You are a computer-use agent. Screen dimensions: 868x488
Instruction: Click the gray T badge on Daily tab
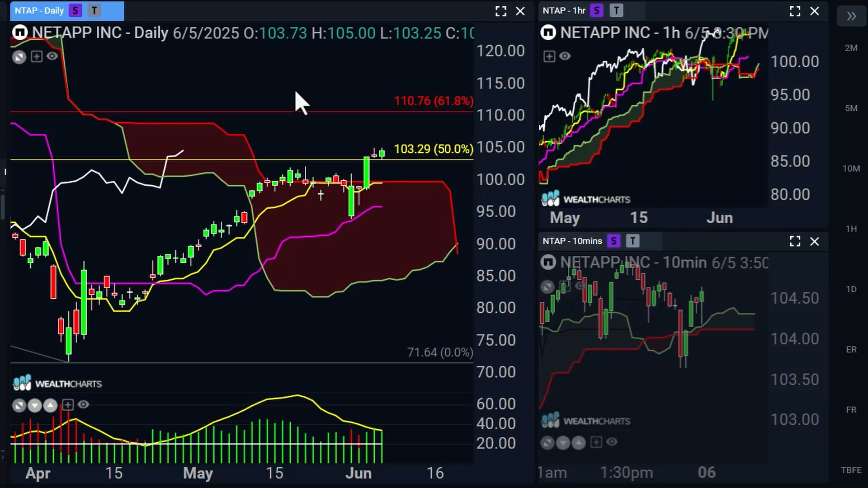[94, 11]
